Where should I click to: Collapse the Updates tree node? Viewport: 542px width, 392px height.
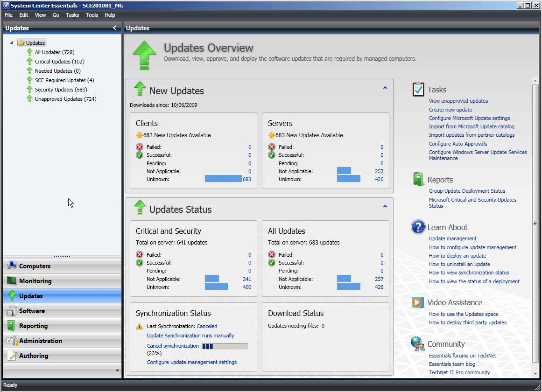pyautogui.click(x=11, y=43)
